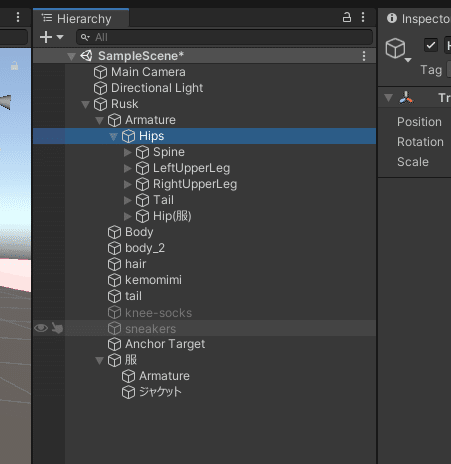This screenshot has height=464, width=451.
Task: Click the Inspector info icon
Action: click(x=392, y=18)
